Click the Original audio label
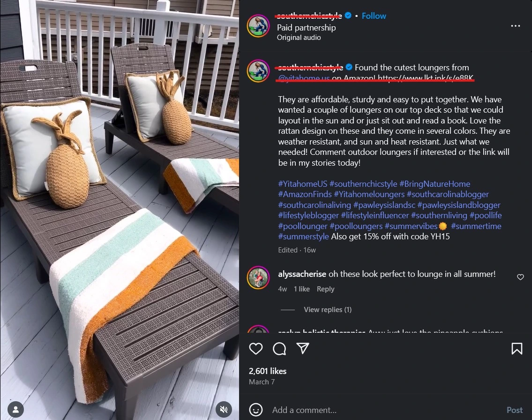The height and width of the screenshot is (420, 532). coord(299,37)
